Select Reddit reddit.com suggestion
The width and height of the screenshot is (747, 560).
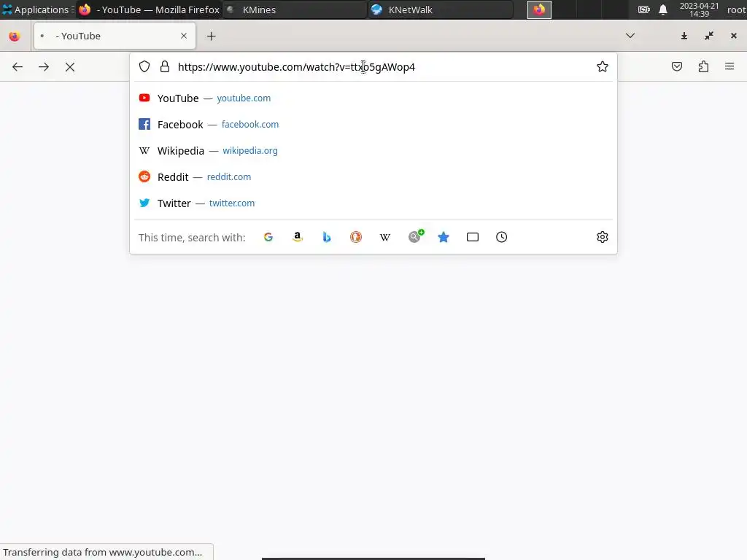[373, 176]
